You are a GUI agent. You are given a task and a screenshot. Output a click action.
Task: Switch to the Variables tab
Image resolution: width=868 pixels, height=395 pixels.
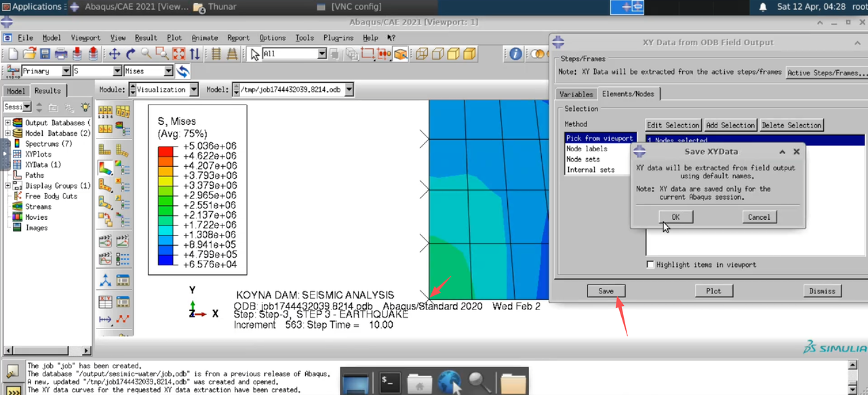[576, 94]
